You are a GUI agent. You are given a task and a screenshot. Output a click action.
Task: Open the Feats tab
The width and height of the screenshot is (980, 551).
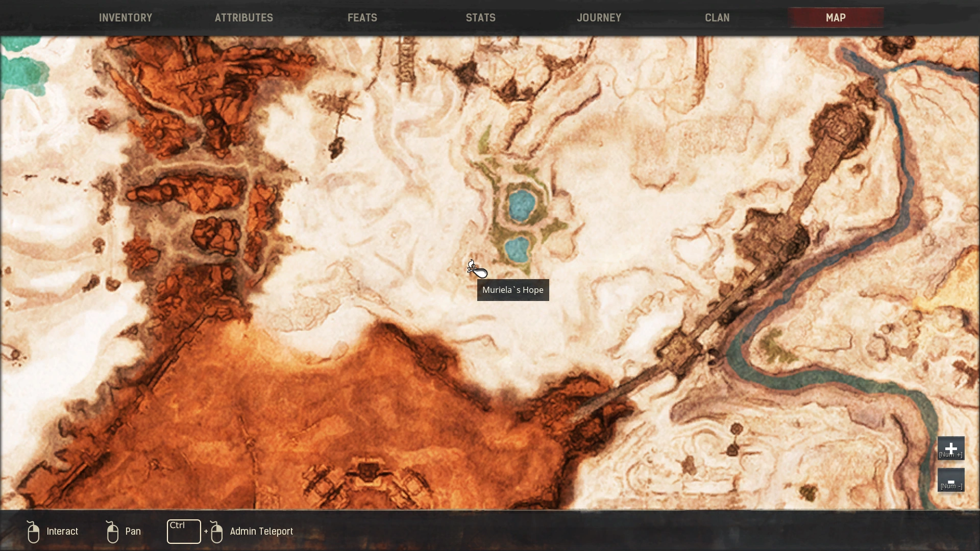point(362,18)
